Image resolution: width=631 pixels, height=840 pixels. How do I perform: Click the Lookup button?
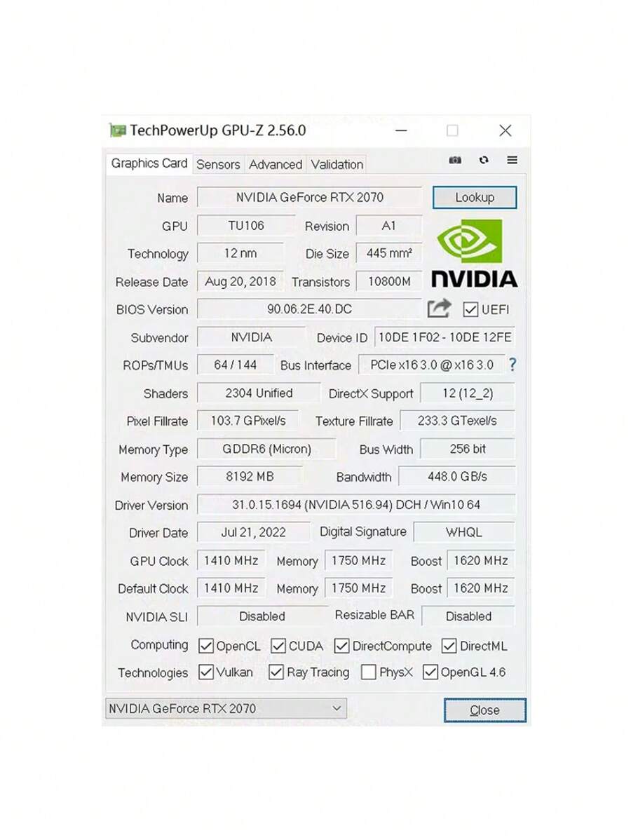tap(475, 197)
